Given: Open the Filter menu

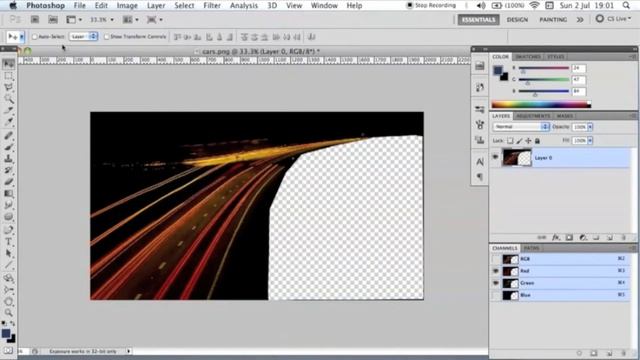Looking at the screenshot, I should pos(212,6).
